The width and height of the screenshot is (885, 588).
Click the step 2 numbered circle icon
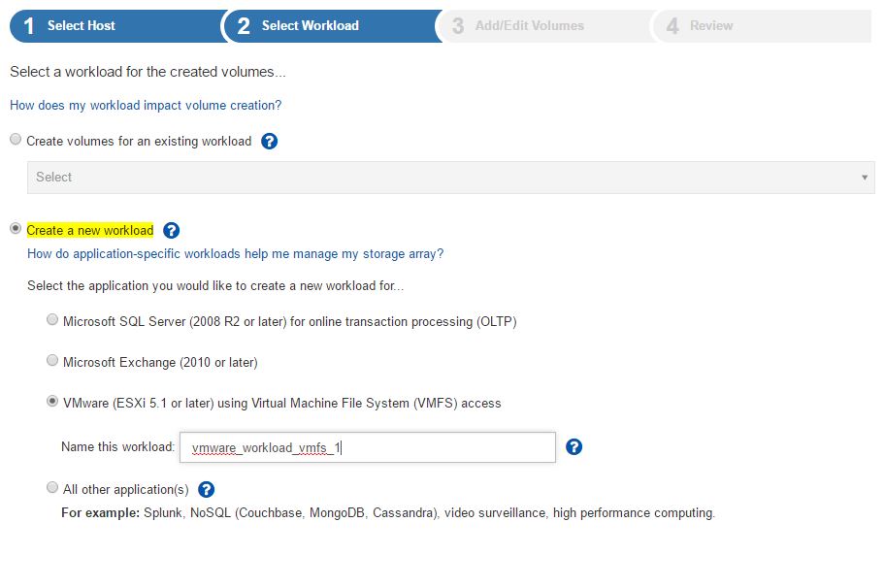tap(242, 26)
